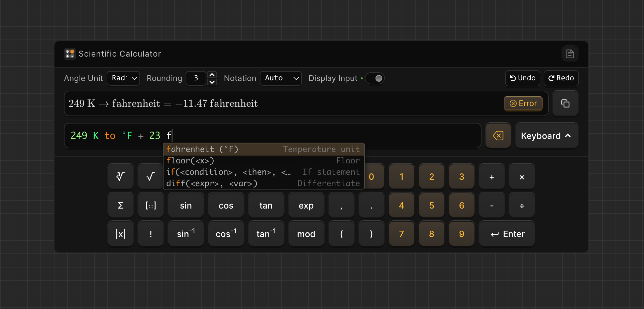Open the document/notes icon in the top right
Image resolution: width=644 pixels, height=309 pixels.
(x=570, y=54)
